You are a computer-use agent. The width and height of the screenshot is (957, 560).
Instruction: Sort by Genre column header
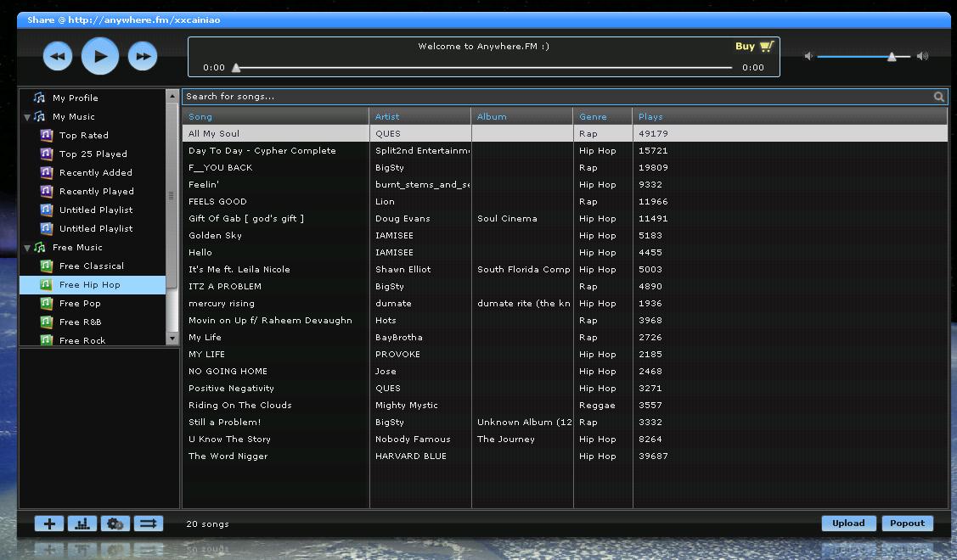coord(602,116)
